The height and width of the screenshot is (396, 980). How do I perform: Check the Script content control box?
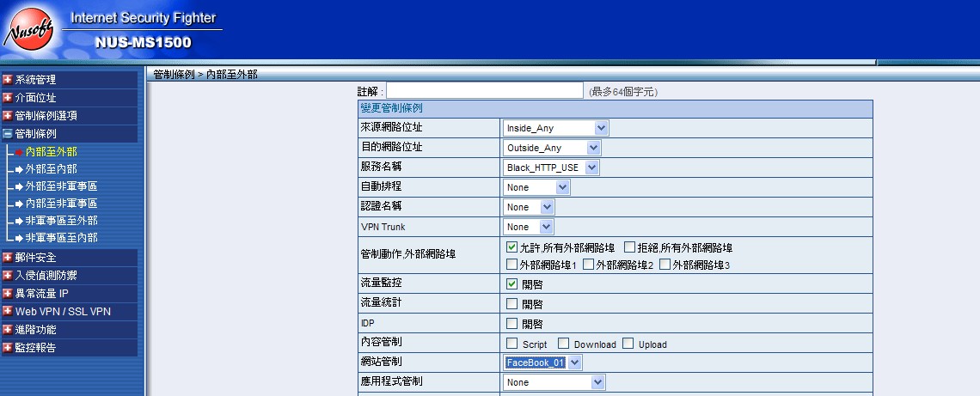tap(511, 343)
